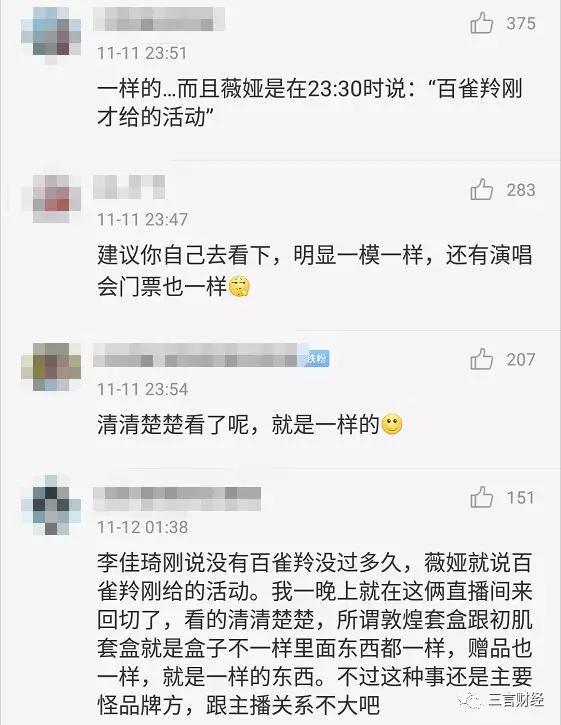
Task: Select the comment text about 薇娅 at 23:30
Action: pyautogui.click(x=310, y=103)
